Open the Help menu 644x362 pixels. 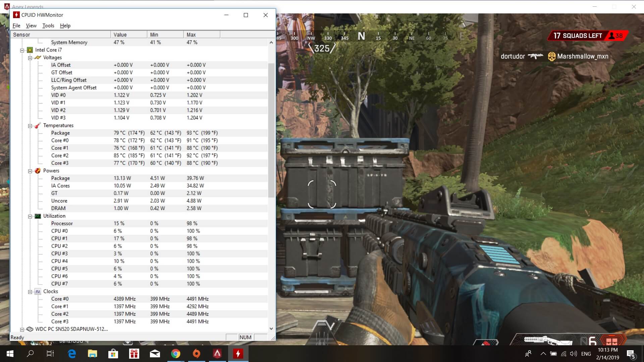click(x=65, y=25)
